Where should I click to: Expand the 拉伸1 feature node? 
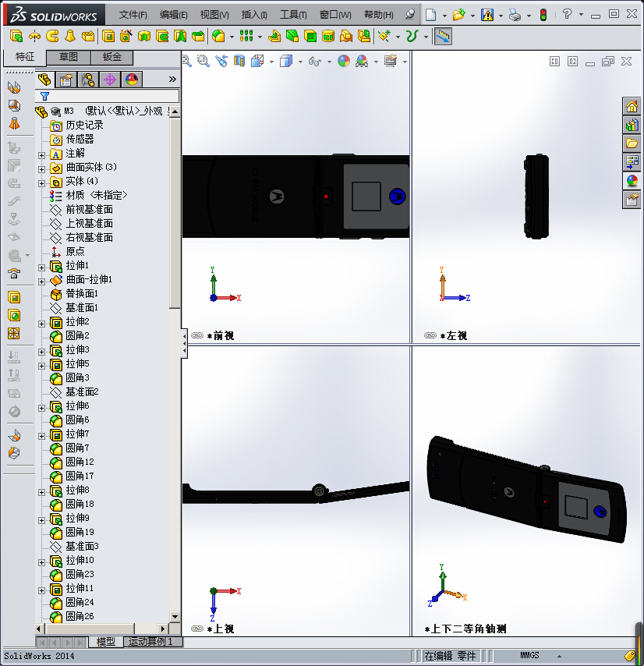point(41,267)
